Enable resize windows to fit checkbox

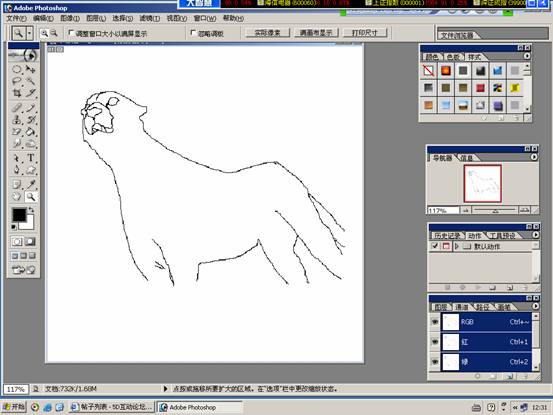(x=71, y=33)
